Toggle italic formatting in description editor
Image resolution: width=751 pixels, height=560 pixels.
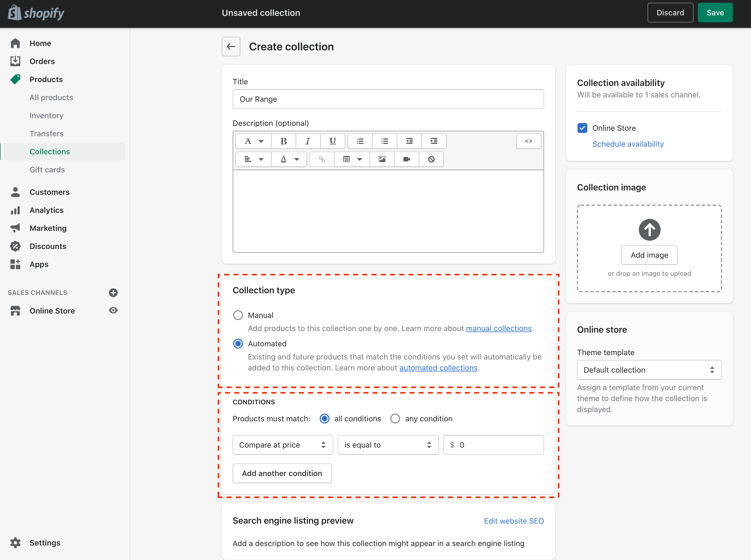[308, 141]
